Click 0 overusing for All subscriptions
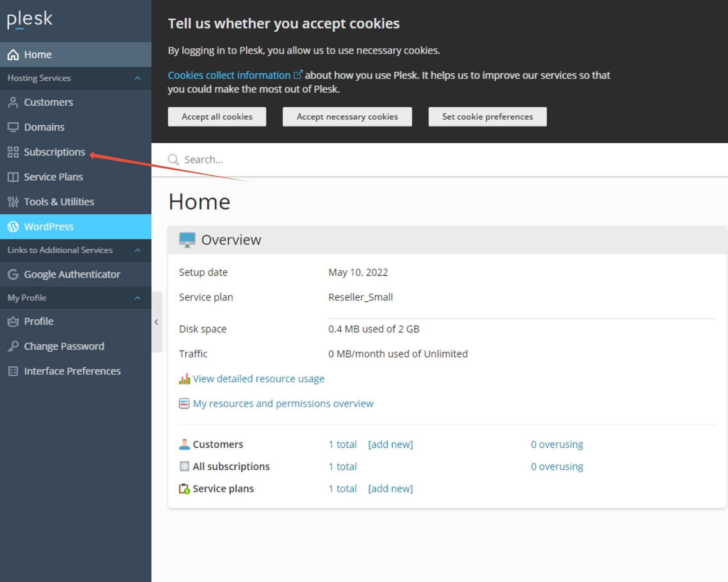The image size is (728, 582). pos(557,467)
